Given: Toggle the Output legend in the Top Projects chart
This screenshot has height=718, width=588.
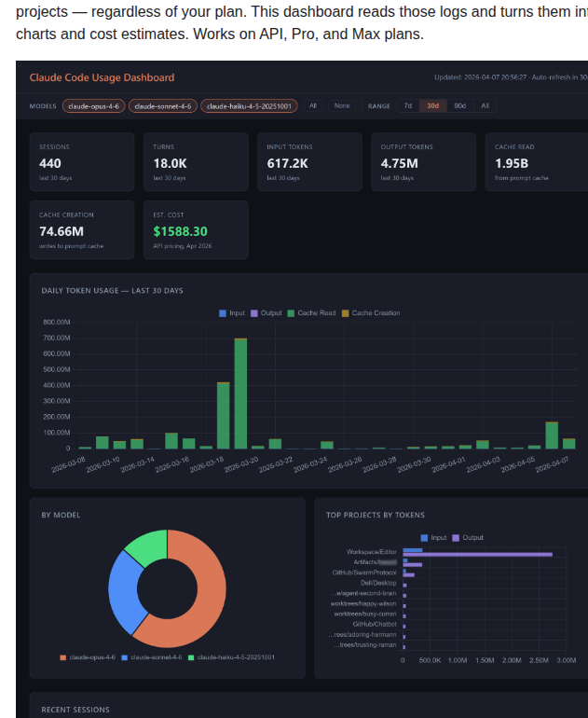Looking at the screenshot, I should point(468,538).
